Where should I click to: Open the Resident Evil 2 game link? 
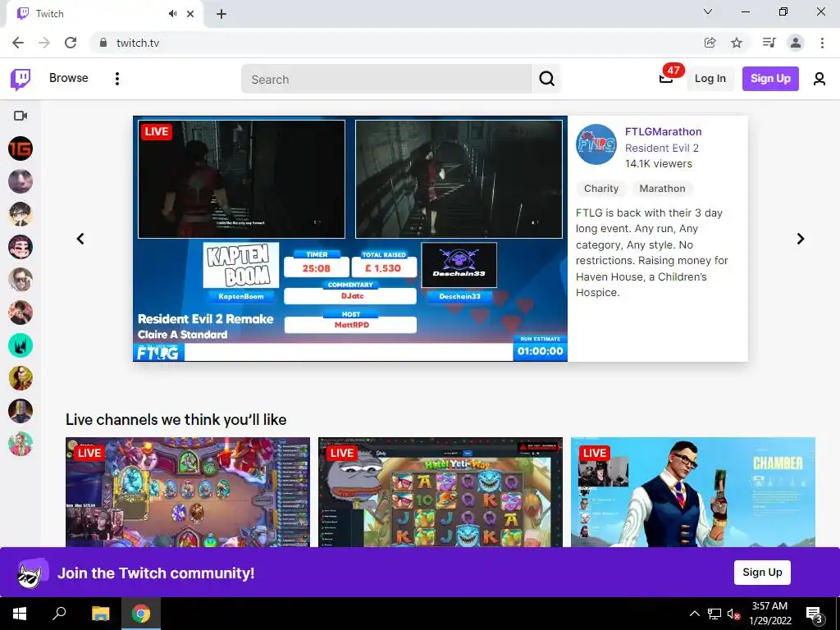[662, 148]
